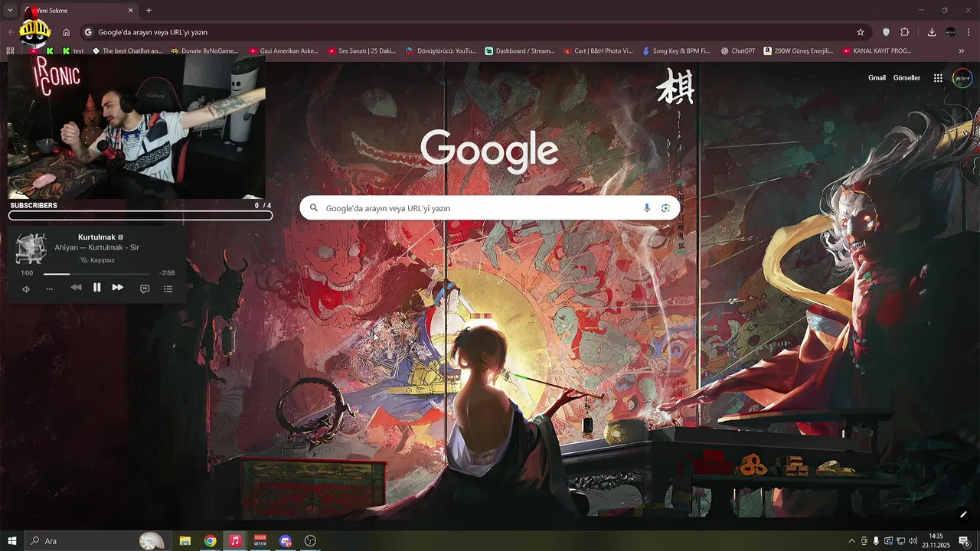This screenshot has width=980, height=551.
Task: Open the Chrome profile avatar
Action: 951,32
